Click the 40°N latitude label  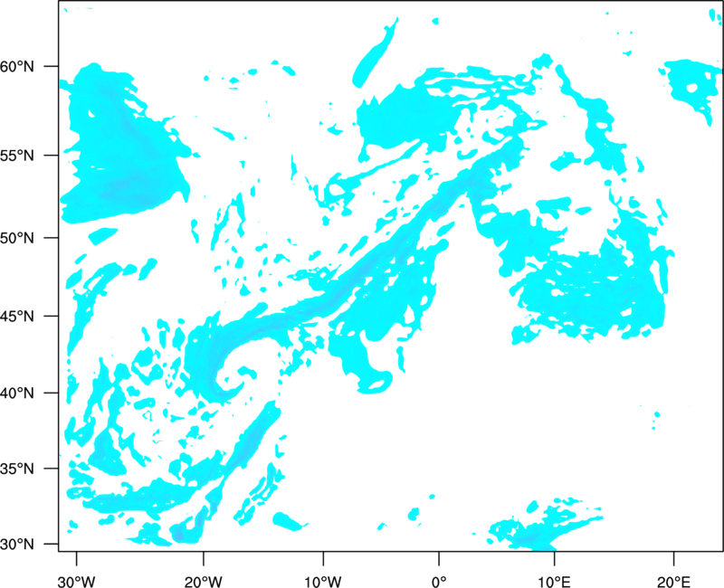pos(18,394)
